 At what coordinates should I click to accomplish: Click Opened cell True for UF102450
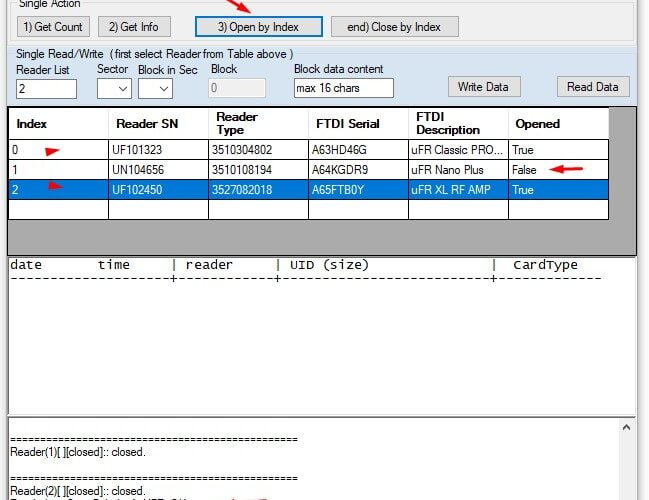[x=558, y=190]
